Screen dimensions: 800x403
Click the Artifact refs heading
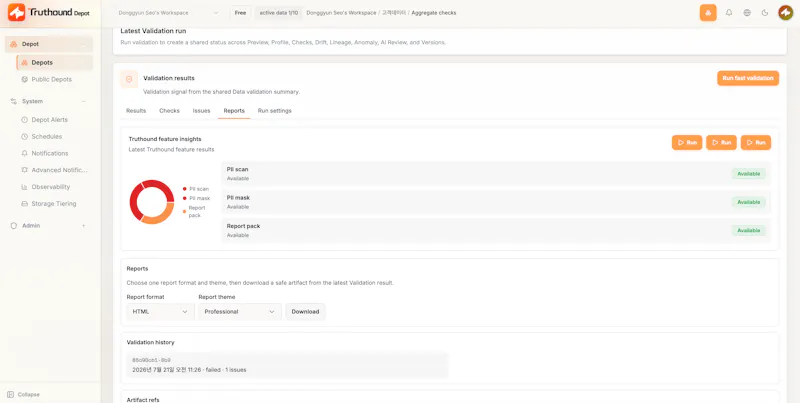(x=143, y=400)
